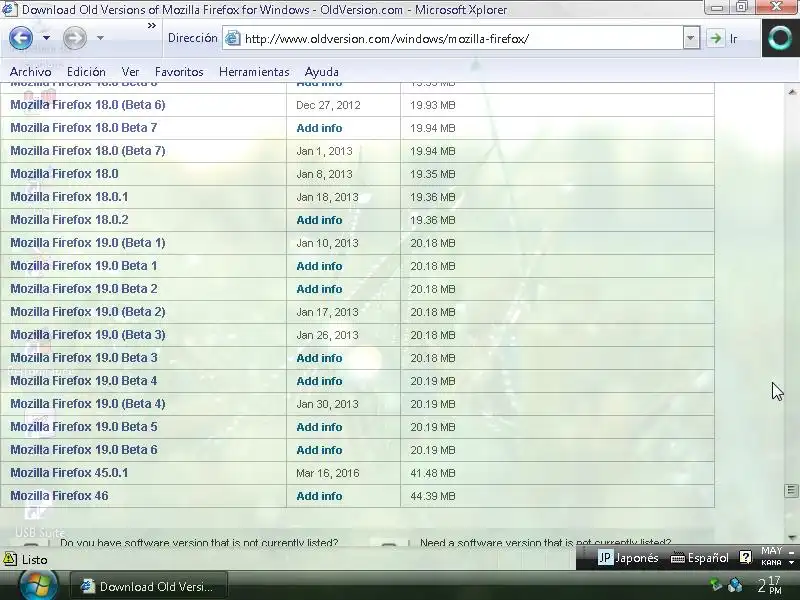Open Mozilla Firefox 19.0 Beta 3 link
The height and width of the screenshot is (600, 800).
(84, 357)
